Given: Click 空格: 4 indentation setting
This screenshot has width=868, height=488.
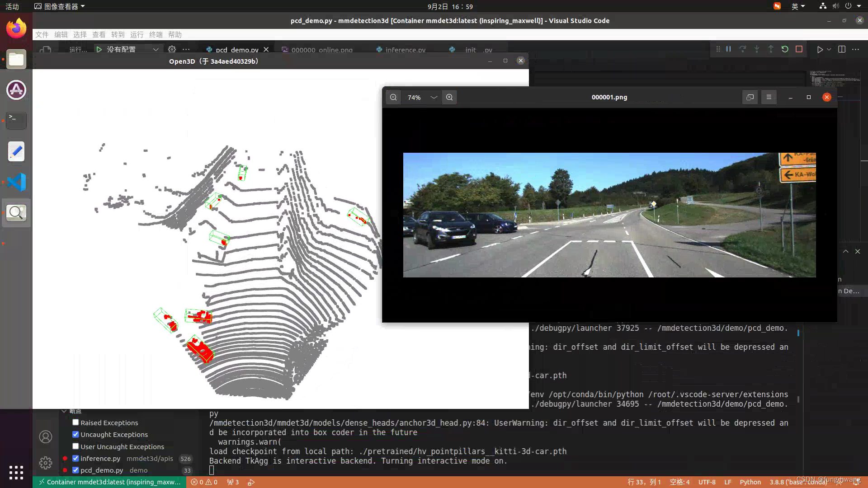Looking at the screenshot, I should pos(680,482).
